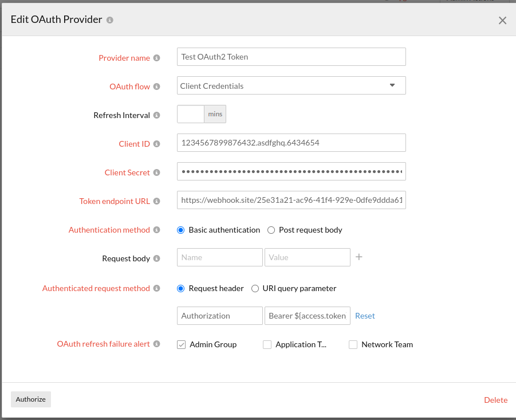
Task: Click the Reset link
Action: (365, 316)
